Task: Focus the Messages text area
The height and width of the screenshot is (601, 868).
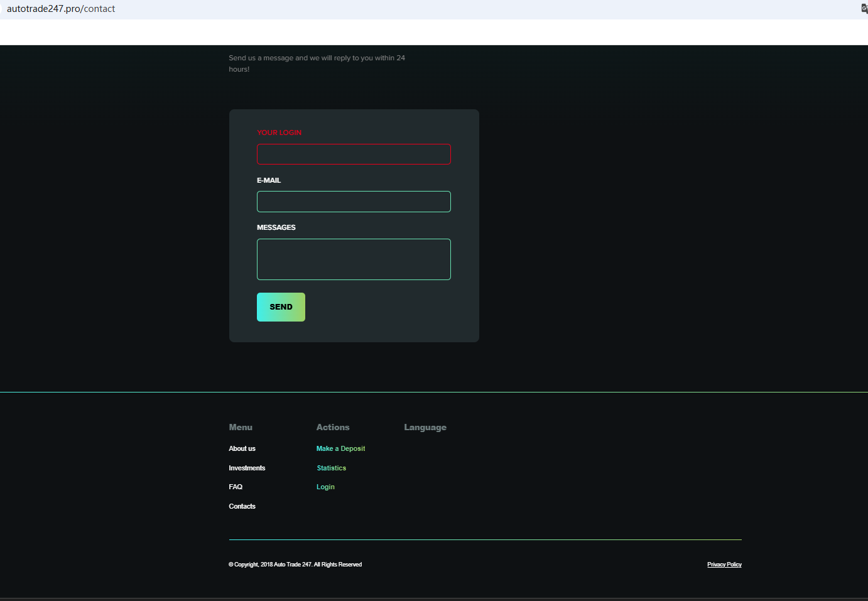Action: [354, 259]
